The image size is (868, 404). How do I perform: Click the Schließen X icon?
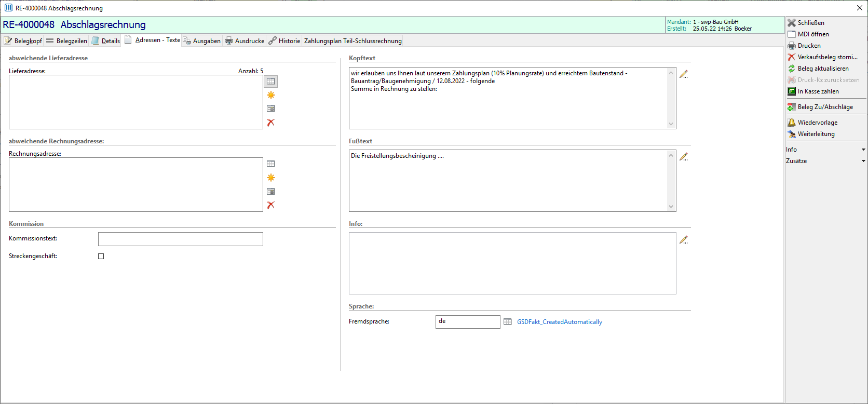(792, 23)
